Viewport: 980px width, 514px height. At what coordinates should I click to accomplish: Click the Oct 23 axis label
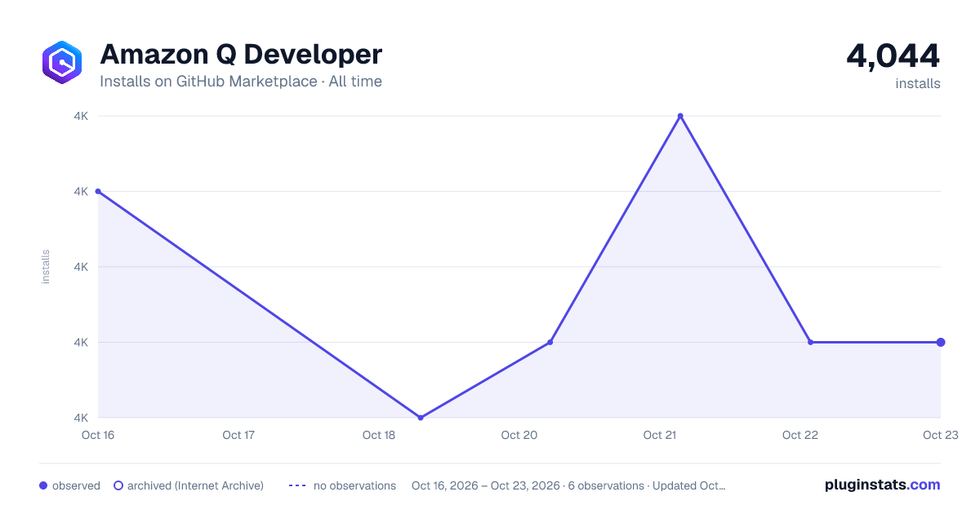(939, 435)
